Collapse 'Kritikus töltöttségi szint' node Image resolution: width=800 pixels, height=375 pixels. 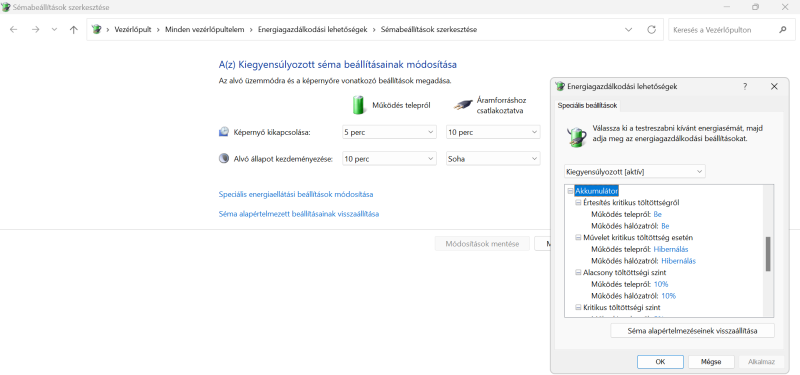pyautogui.click(x=578, y=308)
